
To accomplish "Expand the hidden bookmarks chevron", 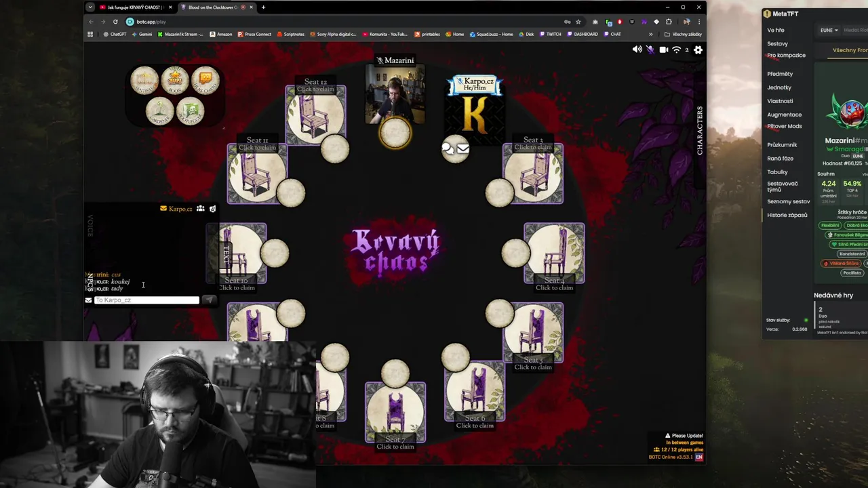I will tap(650, 34).
